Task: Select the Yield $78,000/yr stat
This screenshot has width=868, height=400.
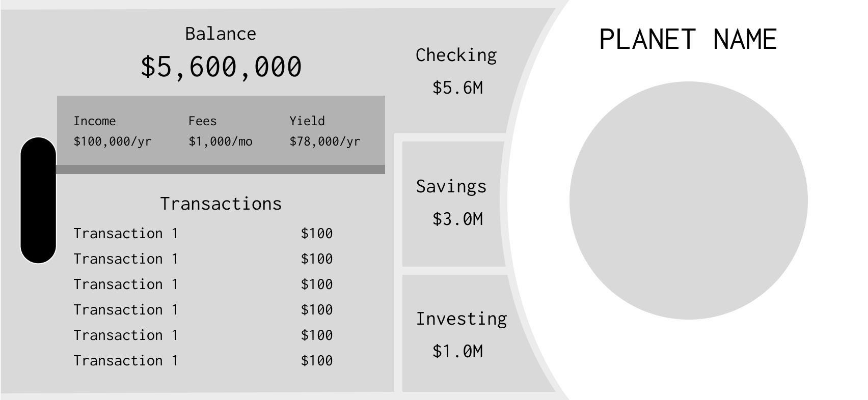Action: [324, 131]
